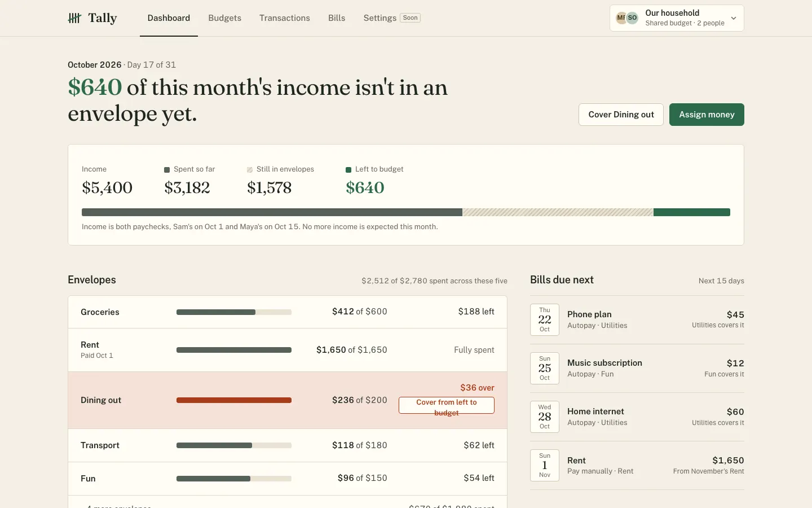This screenshot has width=812, height=508.
Task: Switch to the Budgets tab
Action: point(224,18)
